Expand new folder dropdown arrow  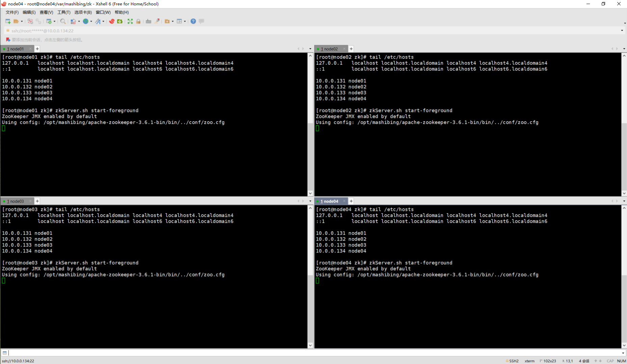point(173,21)
